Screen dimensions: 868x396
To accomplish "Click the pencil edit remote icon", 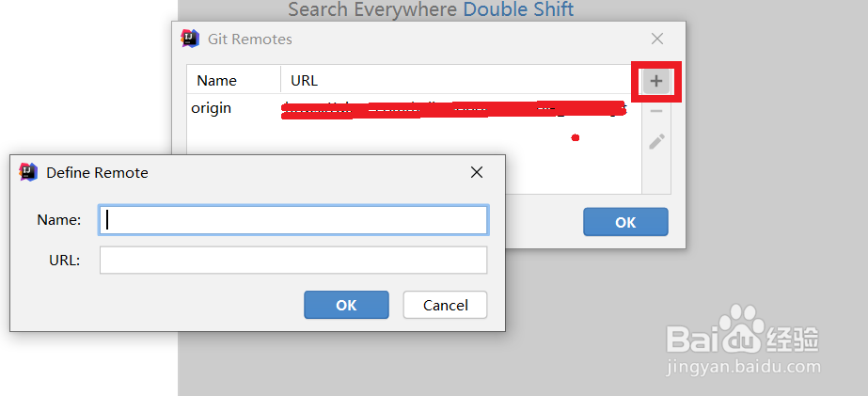I will (656, 142).
